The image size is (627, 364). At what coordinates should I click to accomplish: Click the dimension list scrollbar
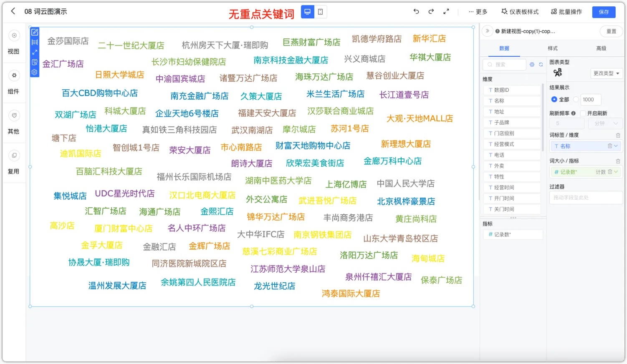543,118
